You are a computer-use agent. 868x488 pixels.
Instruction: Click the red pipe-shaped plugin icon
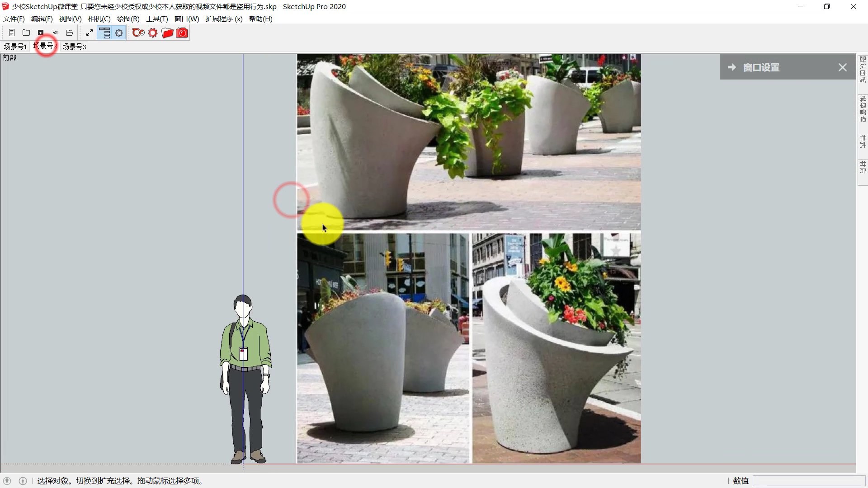[138, 33]
